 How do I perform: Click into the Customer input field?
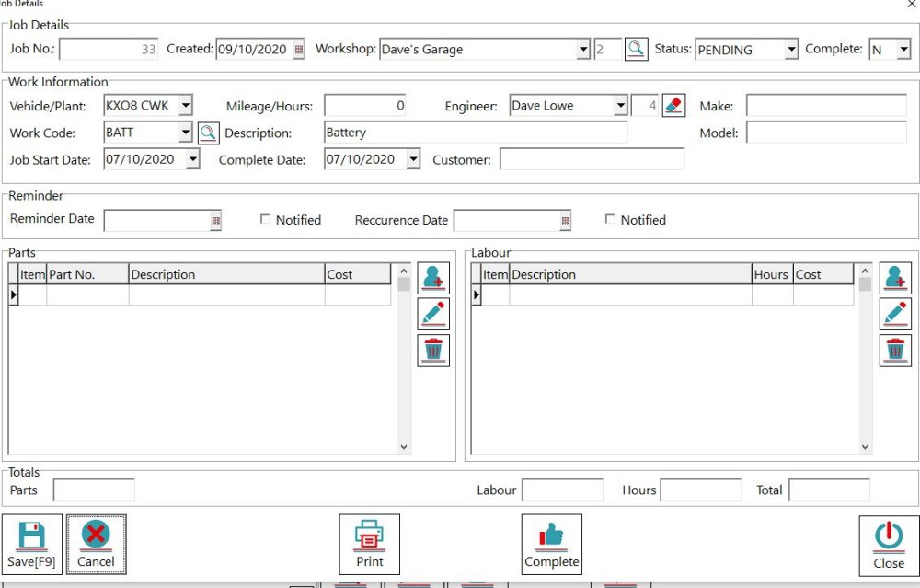tap(592, 160)
